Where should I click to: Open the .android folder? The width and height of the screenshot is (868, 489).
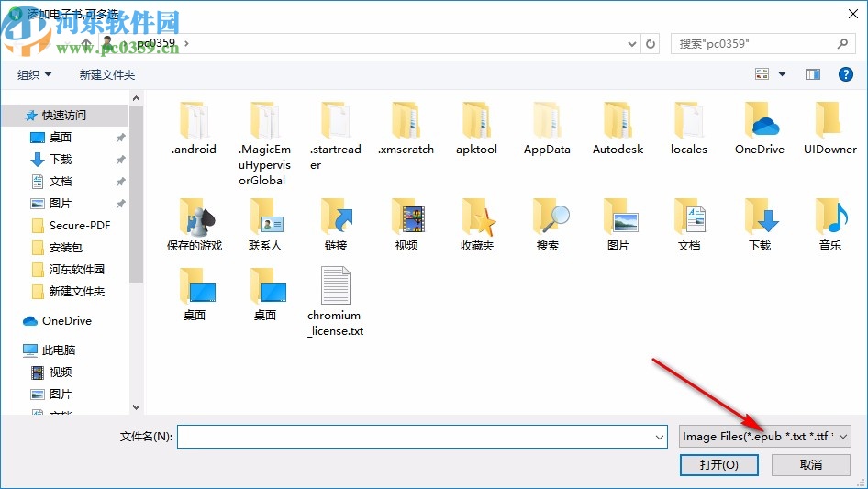pyautogui.click(x=194, y=128)
